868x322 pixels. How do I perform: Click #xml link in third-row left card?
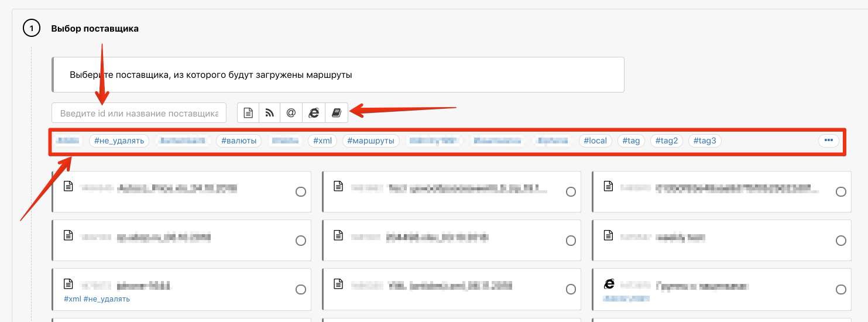[72, 299]
